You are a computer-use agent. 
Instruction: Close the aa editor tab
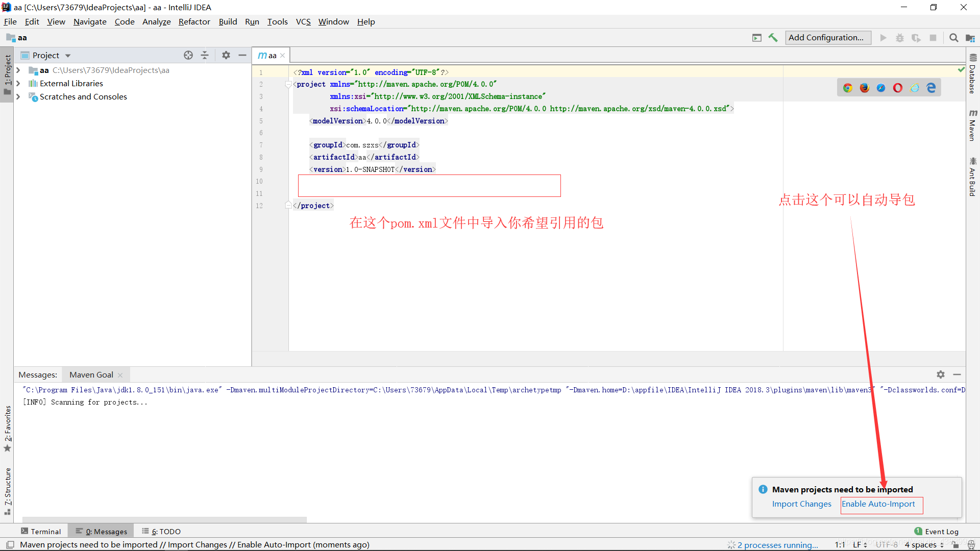point(282,56)
